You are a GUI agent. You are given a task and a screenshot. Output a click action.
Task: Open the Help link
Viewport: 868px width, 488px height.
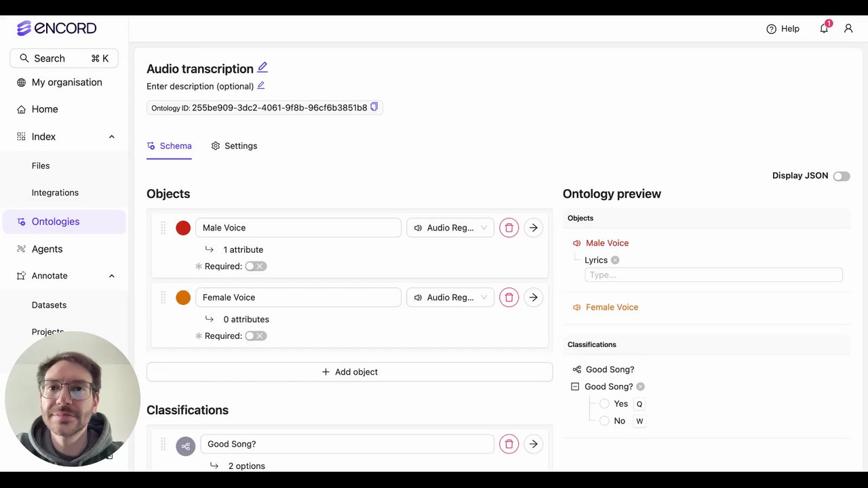click(783, 28)
